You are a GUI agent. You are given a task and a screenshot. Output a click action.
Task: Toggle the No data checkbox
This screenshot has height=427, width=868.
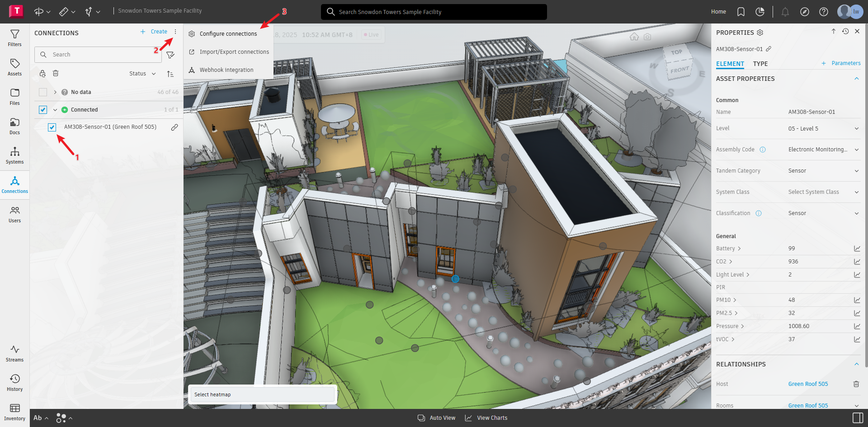[x=43, y=92]
